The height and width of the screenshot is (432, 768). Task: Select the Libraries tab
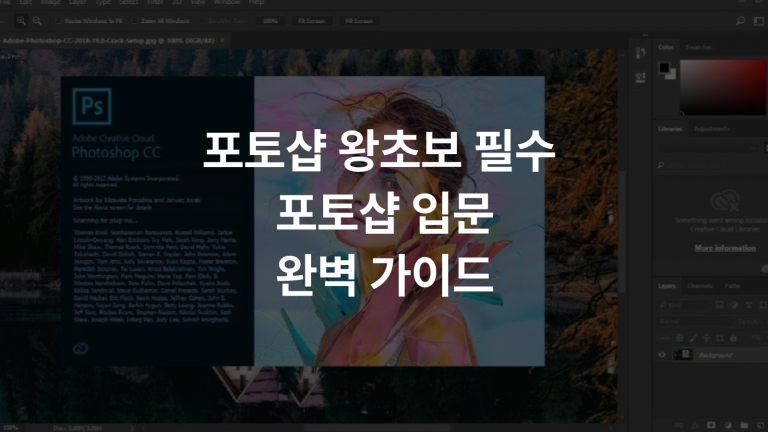(670, 129)
